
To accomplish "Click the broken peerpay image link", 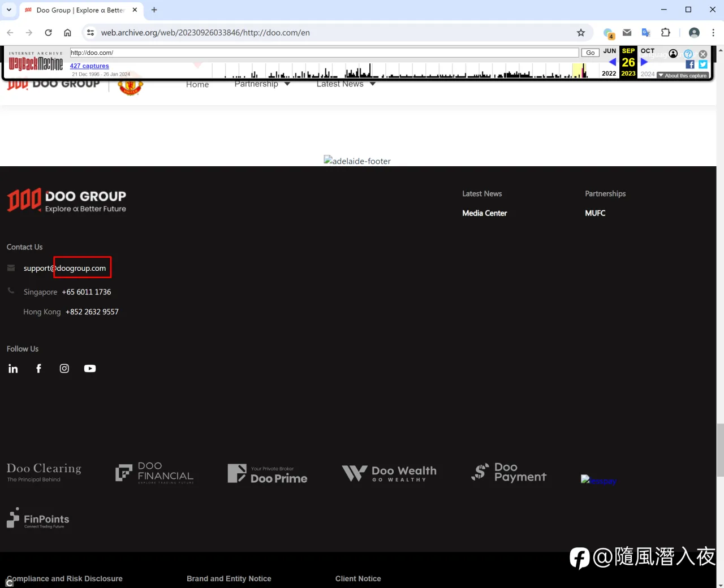I will coord(598,480).
